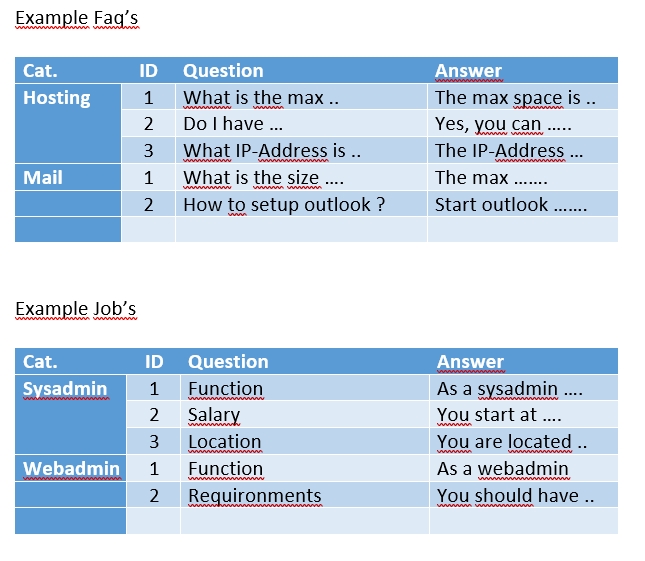645x561 pixels.
Task: Click the Location question cell
Action: tap(224, 442)
